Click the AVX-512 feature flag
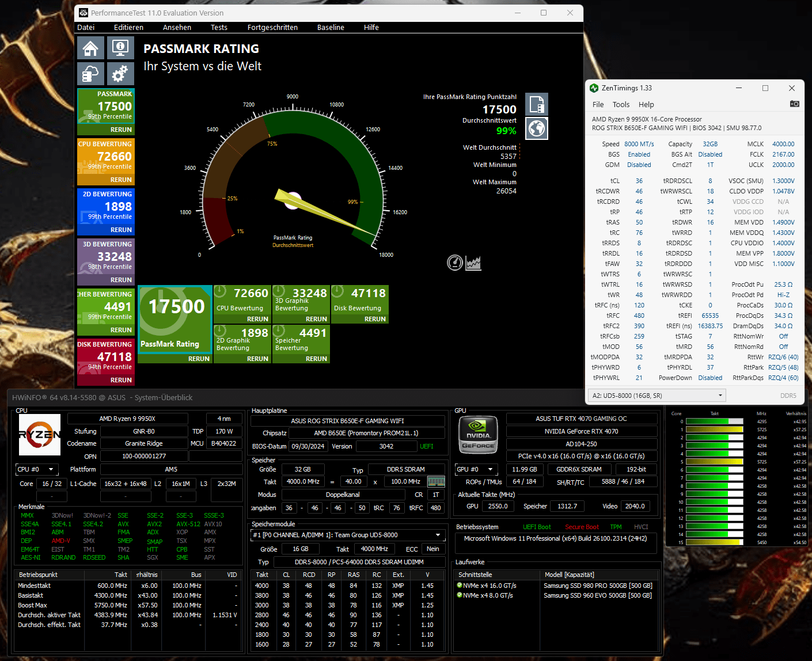Image resolution: width=812 pixels, height=661 pixels. pos(188,524)
